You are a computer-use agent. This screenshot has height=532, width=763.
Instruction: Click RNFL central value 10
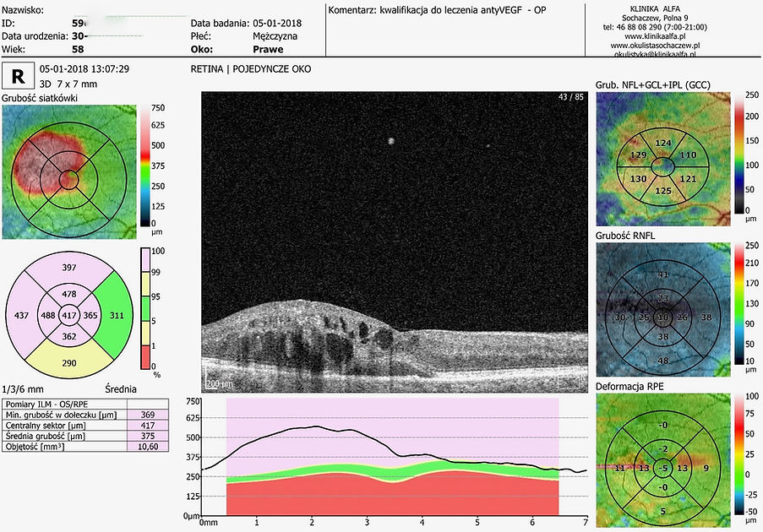point(662,317)
